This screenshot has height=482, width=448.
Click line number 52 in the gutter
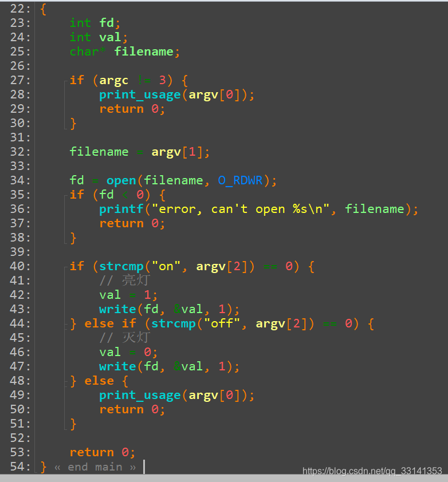pyautogui.click(x=20, y=438)
